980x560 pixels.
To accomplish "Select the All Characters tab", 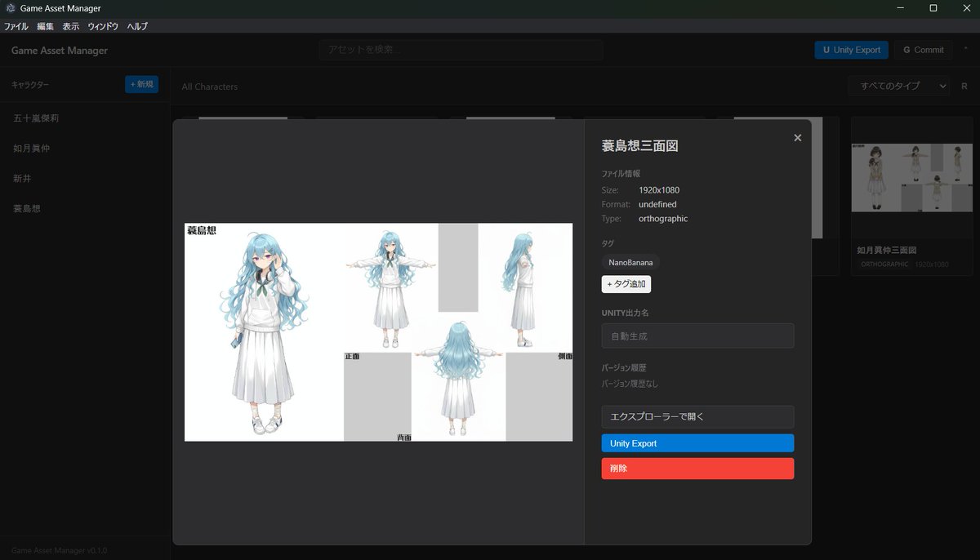I will coord(209,86).
